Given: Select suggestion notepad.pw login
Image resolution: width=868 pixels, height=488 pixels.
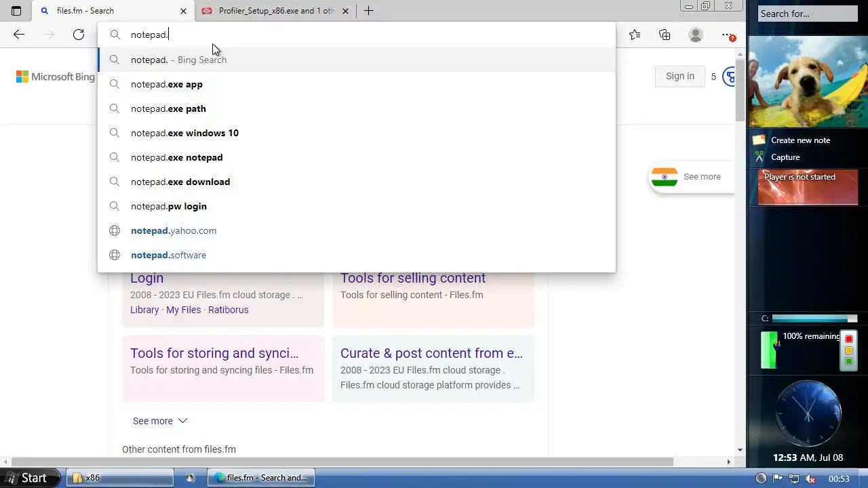Looking at the screenshot, I should [357, 206].
